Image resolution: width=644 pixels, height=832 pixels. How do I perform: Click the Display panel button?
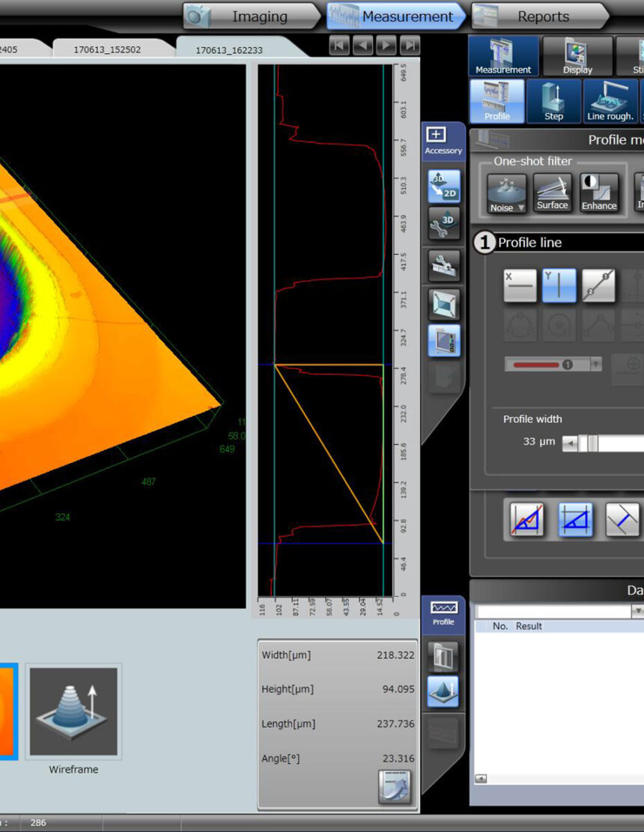(x=577, y=56)
